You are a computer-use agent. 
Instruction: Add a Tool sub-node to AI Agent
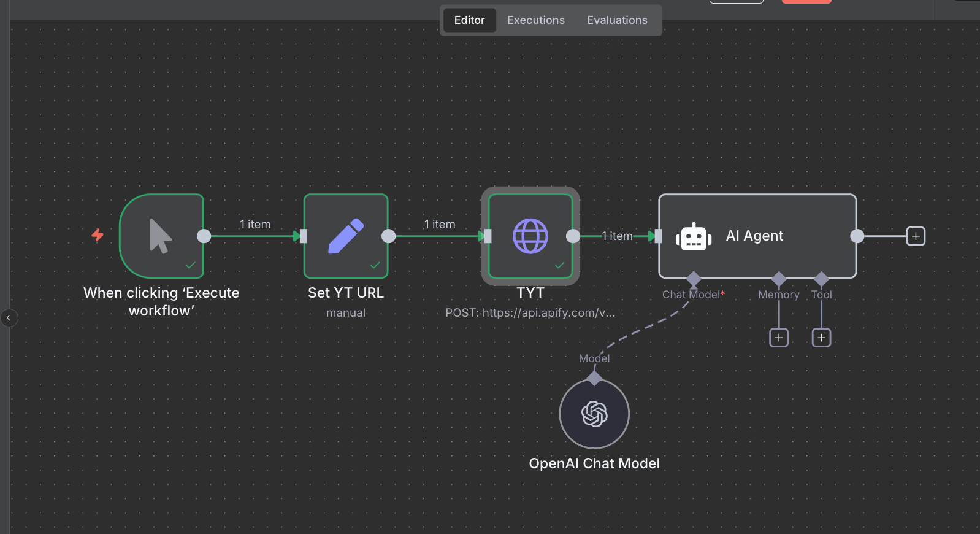pos(821,338)
